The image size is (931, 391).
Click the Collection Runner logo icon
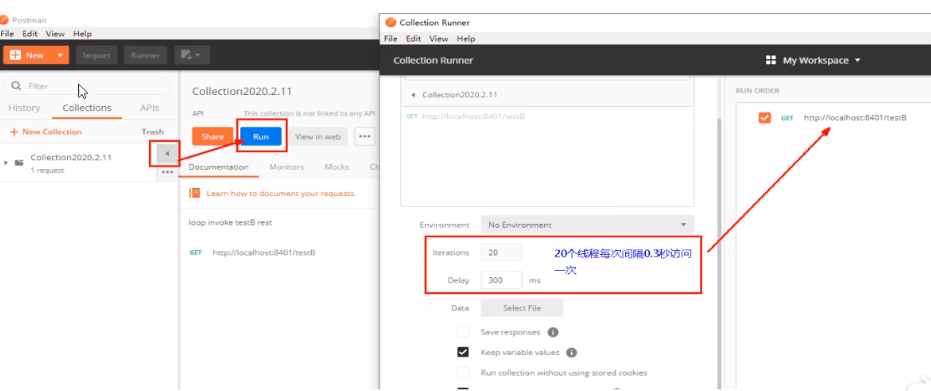pyautogui.click(x=390, y=23)
